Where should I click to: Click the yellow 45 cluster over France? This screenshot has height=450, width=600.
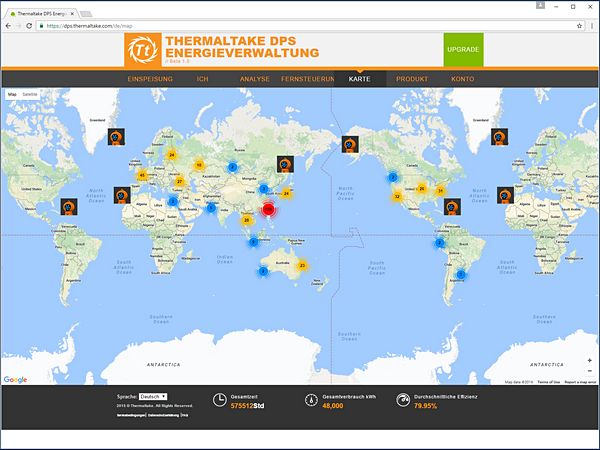142,176
